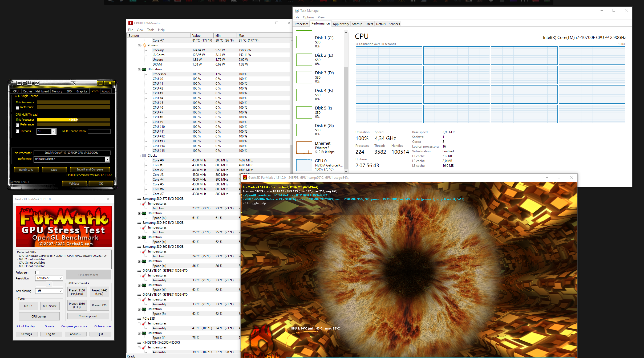The width and height of the screenshot is (644, 358).
Task: Click the Task Manager title bar icon
Action: pos(297,11)
